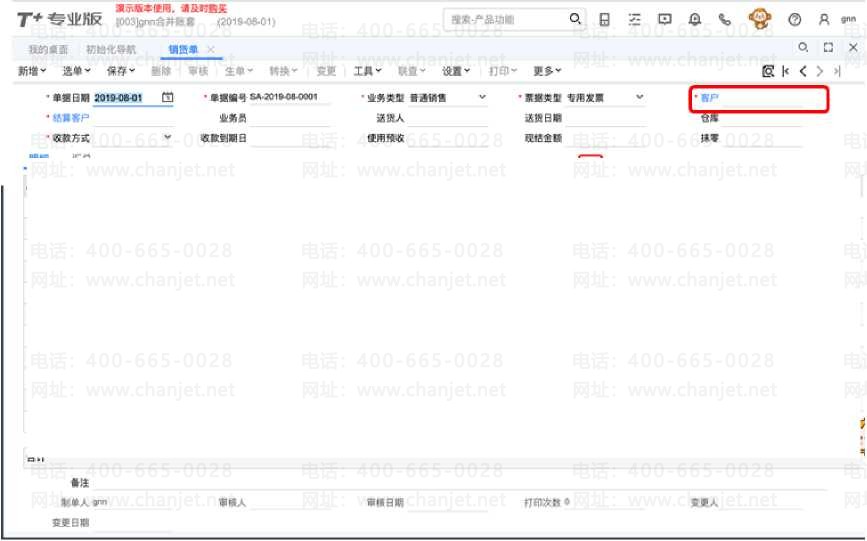Open the 收款方式 combo box

(x=133, y=138)
